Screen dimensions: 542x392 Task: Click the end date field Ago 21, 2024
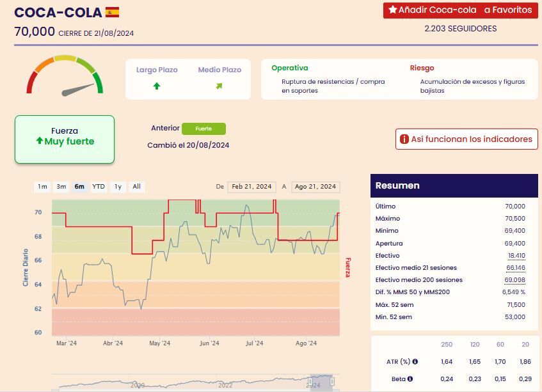click(315, 187)
